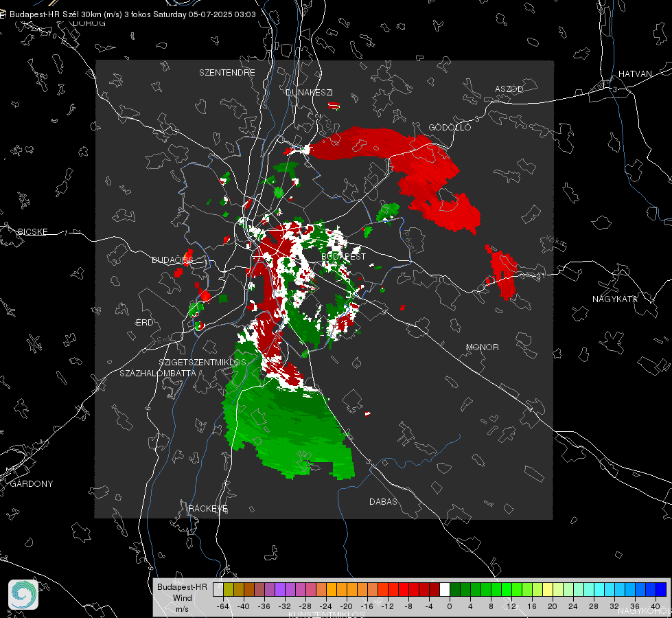Click the BUDAÖRS map label
Screen dimensions: 672x618
click(x=172, y=260)
